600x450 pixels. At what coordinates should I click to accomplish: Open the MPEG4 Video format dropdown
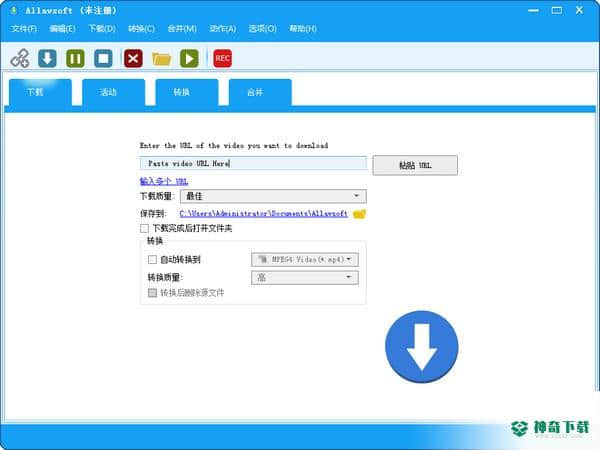pyautogui.click(x=305, y=259)
